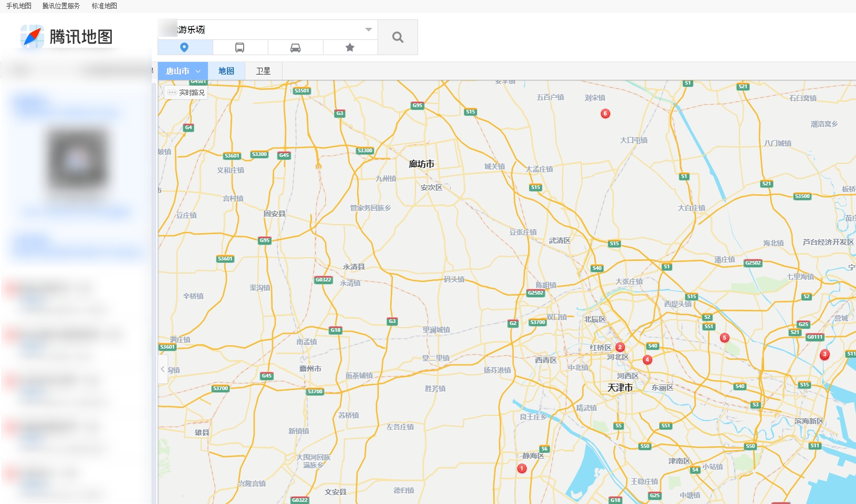This screenshot has width=856, height=504.
Task: Select the 地图 map view tab
Action: click(x=226, y=71)
